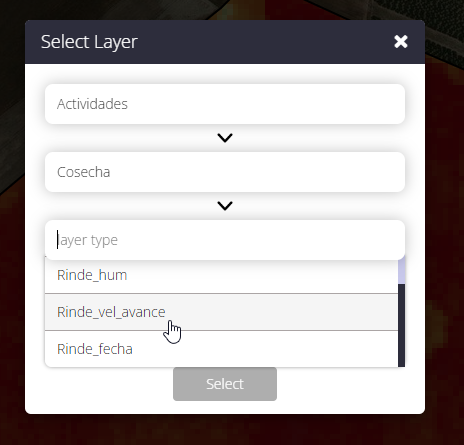Image resolution: width=464 pixels, height=445 pixels.
Task: Open the Cosecha dropdown field
Action: pyautogui.click(x=225, y=172)
